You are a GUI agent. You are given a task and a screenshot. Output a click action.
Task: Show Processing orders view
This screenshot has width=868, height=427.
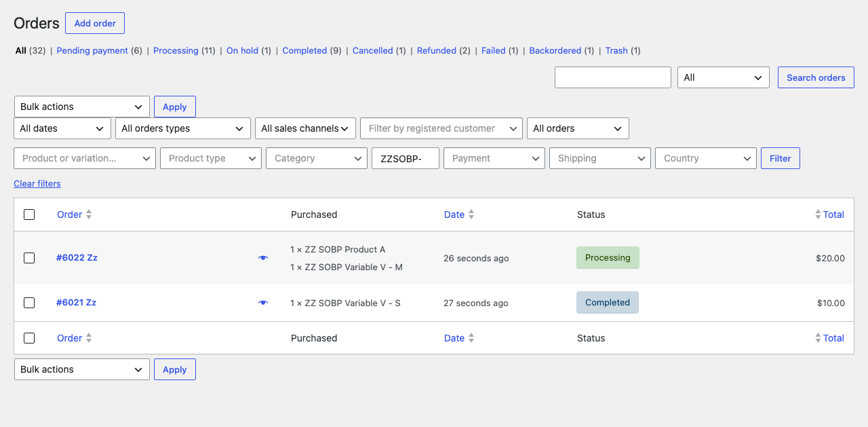coord(176,51)
